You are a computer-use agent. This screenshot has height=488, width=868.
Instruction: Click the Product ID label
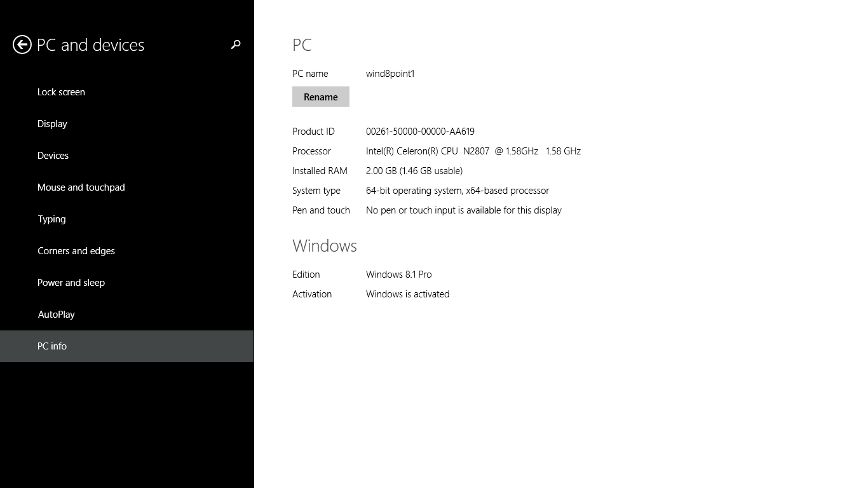click(313, 132)
